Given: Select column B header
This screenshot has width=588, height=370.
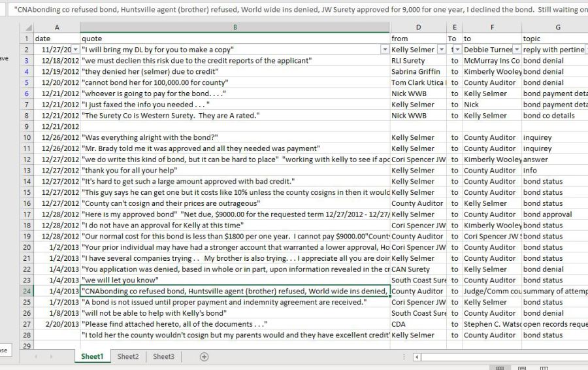Looking at the screenshot, I should pyautogui.click(x=235, y=27).
